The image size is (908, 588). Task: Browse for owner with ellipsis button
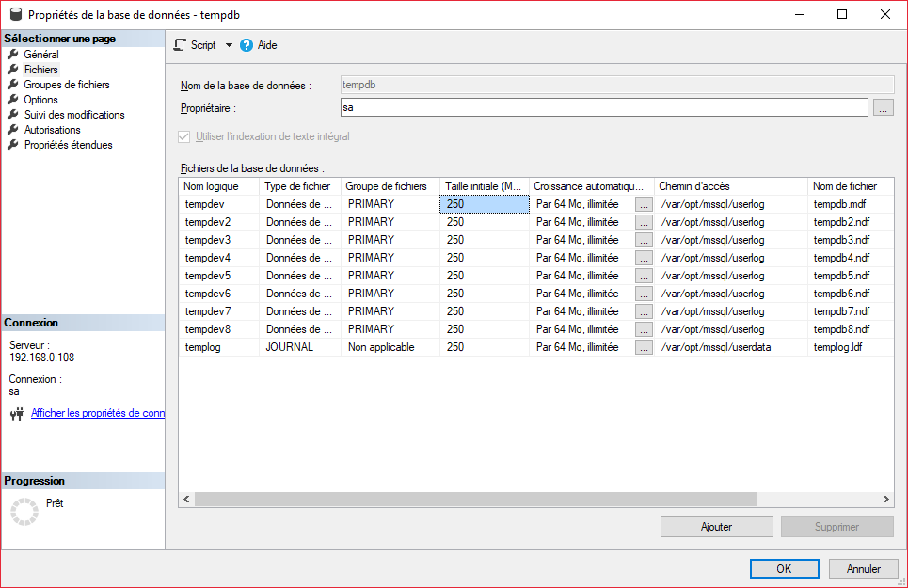[x=883, y=108]
